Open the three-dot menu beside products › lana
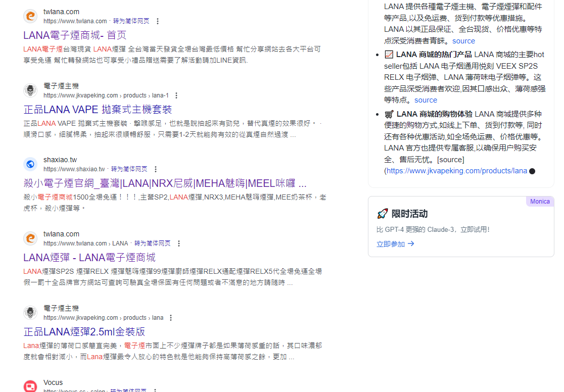Image resolution: width=564 pixels, height=392 pixels. click(x=171, y=318)
